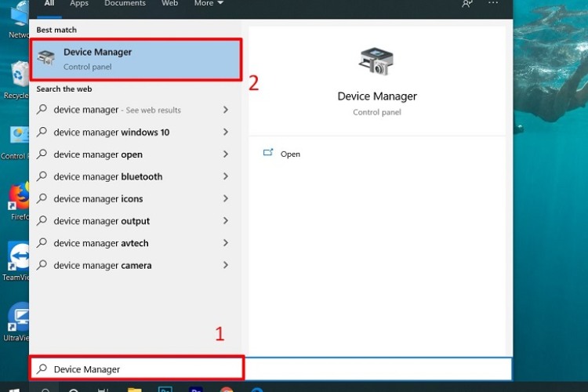Select the Web search tab
Screen dimensions: 588x392
169,4
